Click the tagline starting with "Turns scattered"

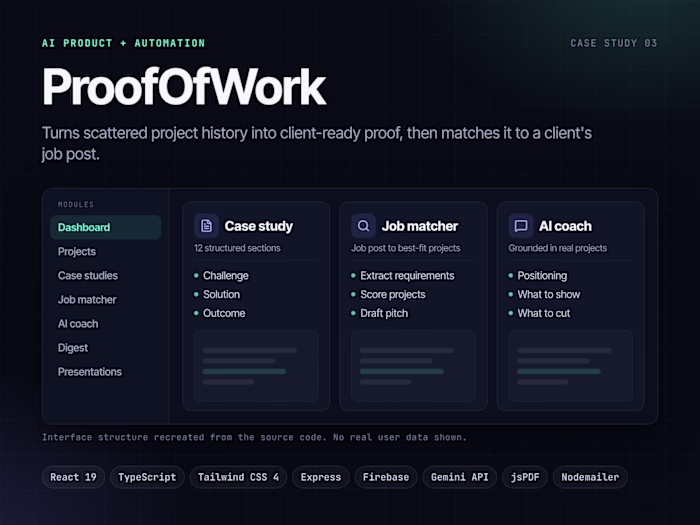click(x=317, y=143)
